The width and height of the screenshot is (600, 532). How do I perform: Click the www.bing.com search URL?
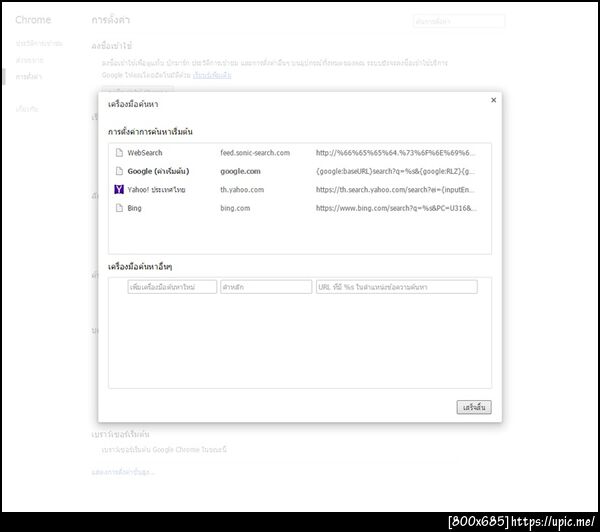tap(396, 208)
